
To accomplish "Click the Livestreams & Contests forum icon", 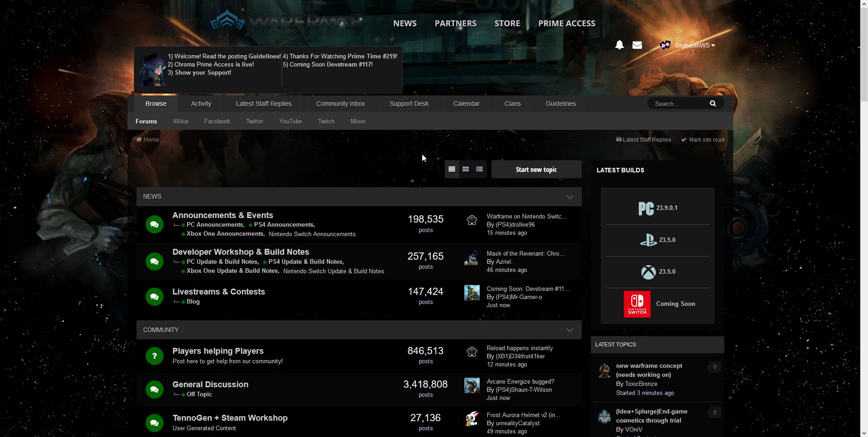I will pyautogui.click(x=155, y=297).
